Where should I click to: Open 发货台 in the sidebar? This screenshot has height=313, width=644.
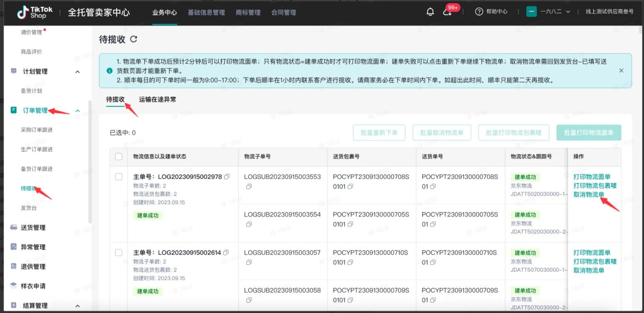(29, 208)
